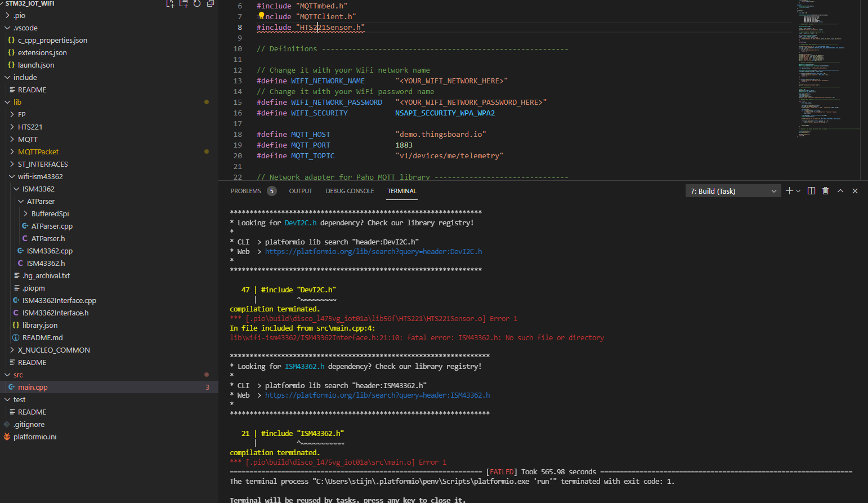Click the ISM43362.h link in the terminal
The height and width of the screenshot is (503, 868).
coord(305,367)
